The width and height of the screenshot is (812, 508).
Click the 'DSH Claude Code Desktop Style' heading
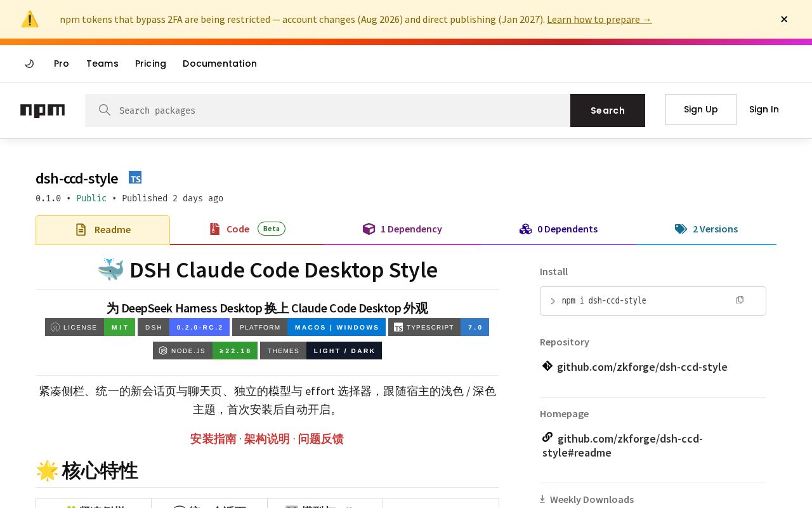(x=268, y=270)
